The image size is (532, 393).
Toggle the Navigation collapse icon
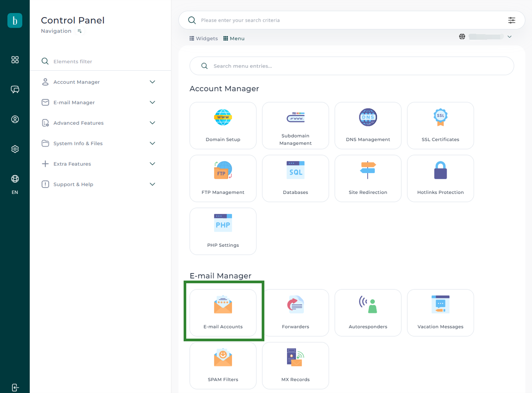pos(79,31)
